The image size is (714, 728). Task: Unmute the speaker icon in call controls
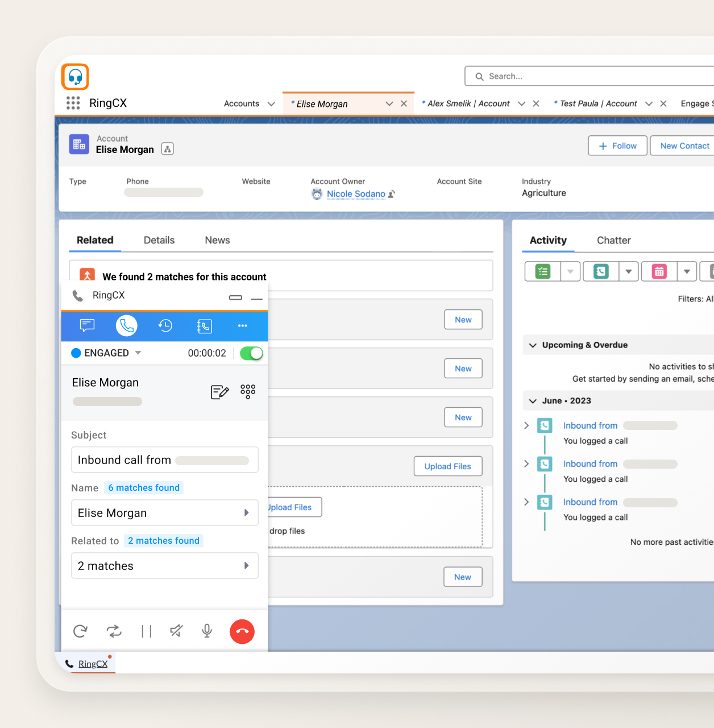176,631
